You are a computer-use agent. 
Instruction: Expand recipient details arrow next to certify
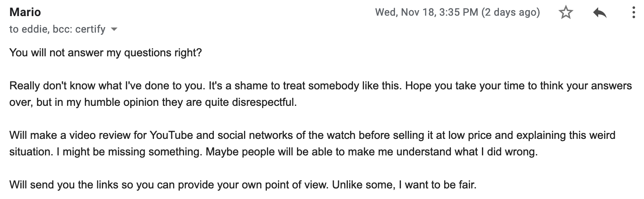click(113, 30)
